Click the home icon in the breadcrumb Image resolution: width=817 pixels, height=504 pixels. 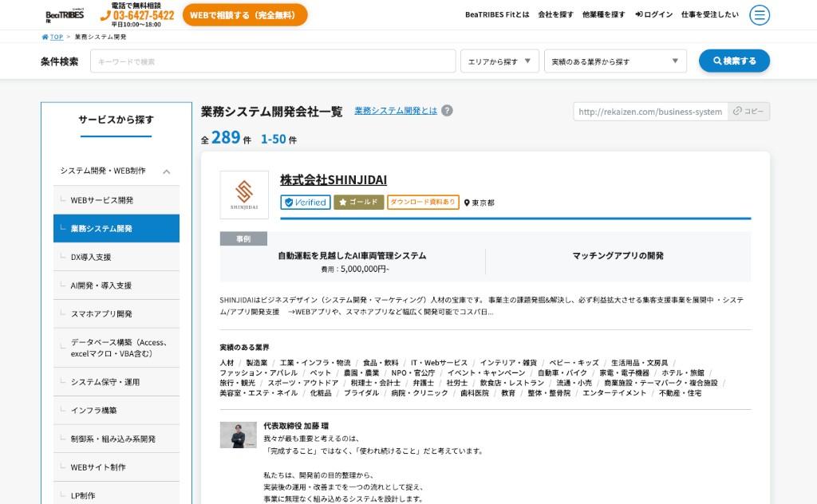[x=44, y=36]
